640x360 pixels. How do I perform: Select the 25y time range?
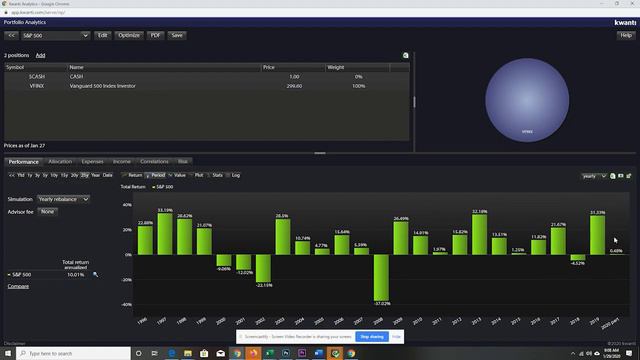(84, 175)
